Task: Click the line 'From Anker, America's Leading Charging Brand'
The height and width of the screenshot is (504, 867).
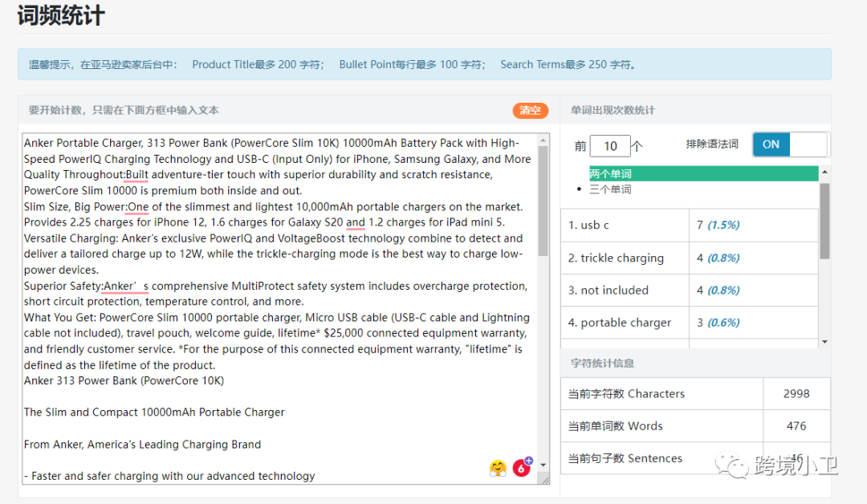Action: pyautogui.click(x=142, y=445)
